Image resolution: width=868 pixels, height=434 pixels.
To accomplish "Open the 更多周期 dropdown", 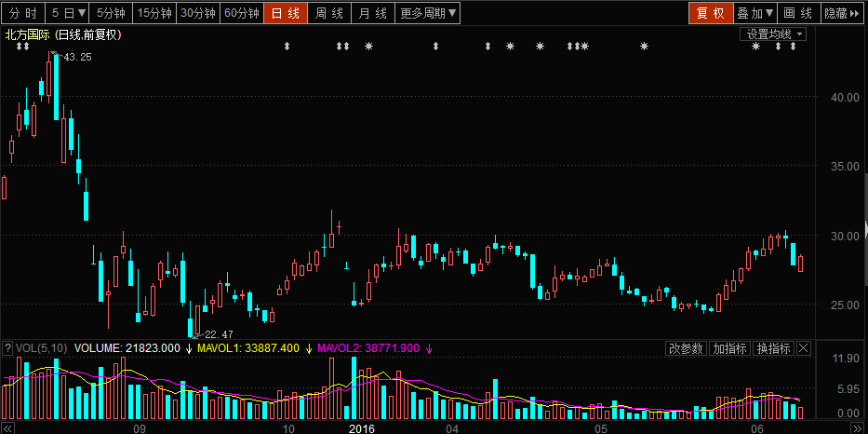I will pos(428,13).
